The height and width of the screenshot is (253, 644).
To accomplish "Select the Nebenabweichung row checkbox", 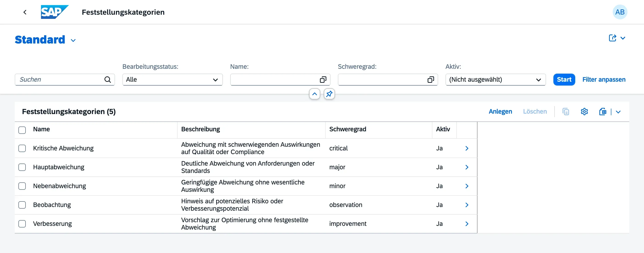I will [x=22, y=186].
